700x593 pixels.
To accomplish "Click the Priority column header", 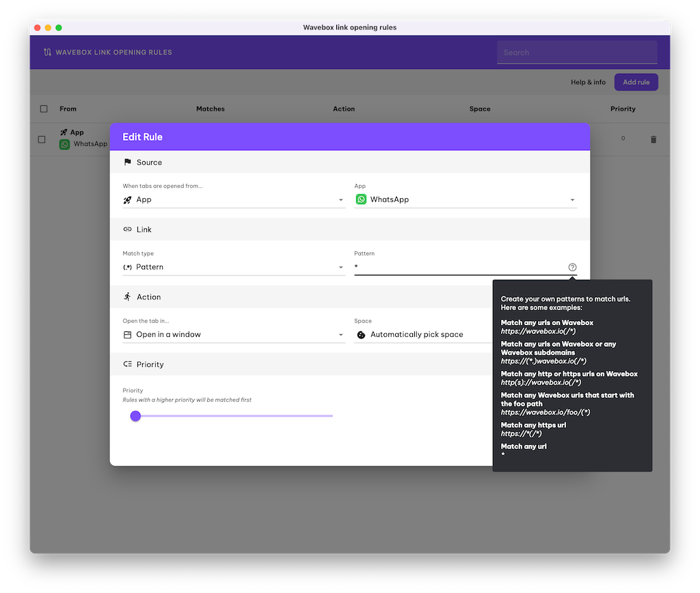I will 623,109.
